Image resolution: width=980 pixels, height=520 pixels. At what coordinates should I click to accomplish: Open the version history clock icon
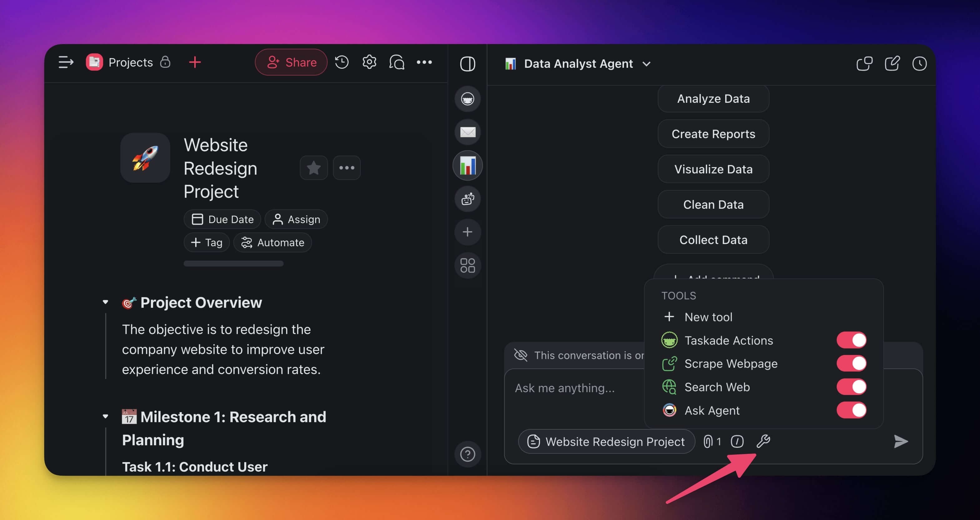pyautogui.click(x=341, y=62)
